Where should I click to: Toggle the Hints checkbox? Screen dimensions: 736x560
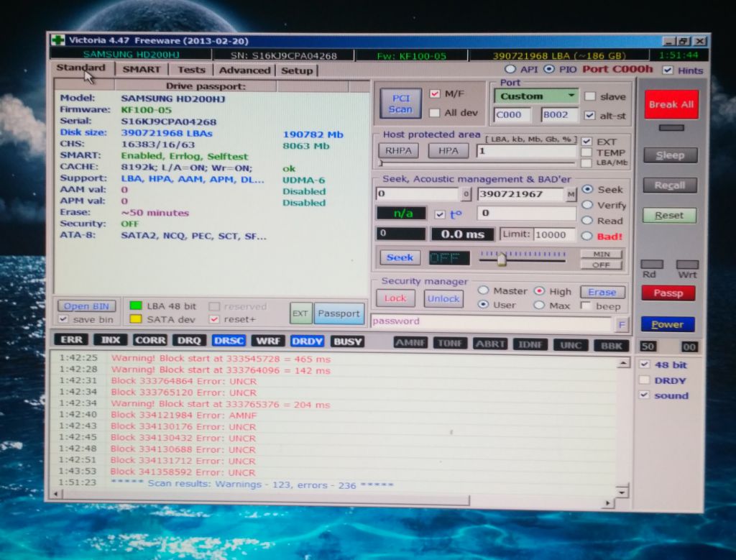point(668,70)
